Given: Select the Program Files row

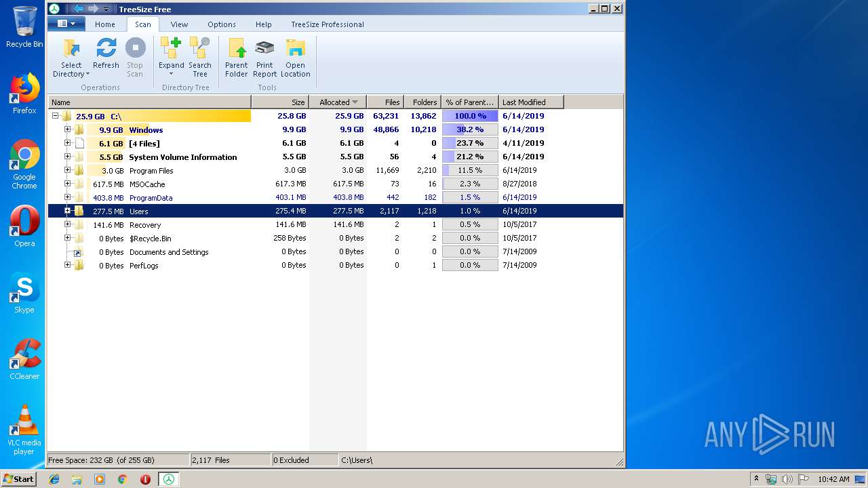Looking at the screenshot, I should [x=336, y=170].
